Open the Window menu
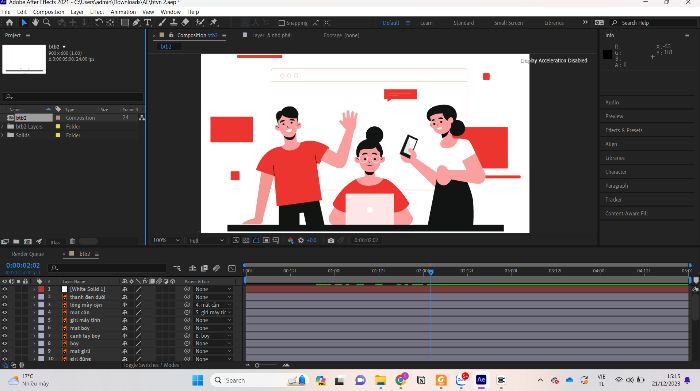The height and width of the screenshot is (391, 700). coord(170,12)
